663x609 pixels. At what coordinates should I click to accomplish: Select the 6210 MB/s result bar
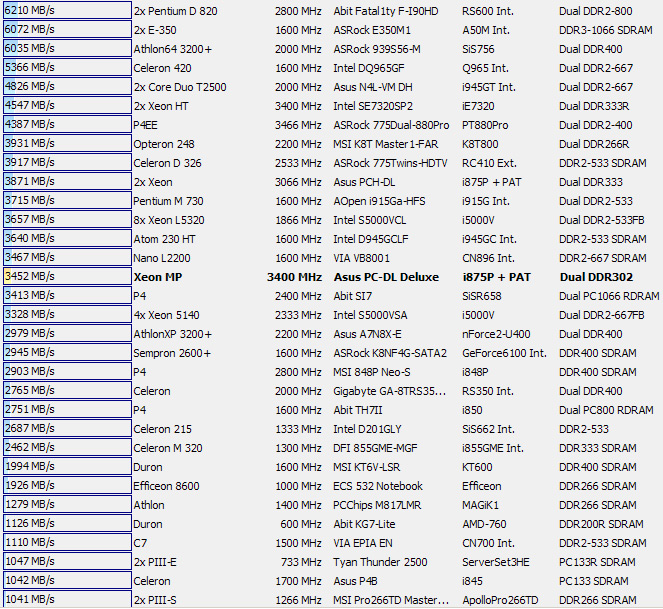click(66, 11)
